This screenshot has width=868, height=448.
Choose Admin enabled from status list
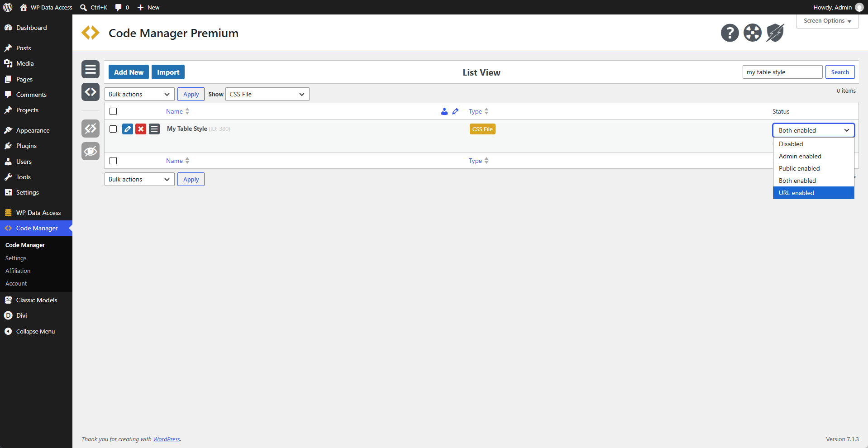coord(813,156)
